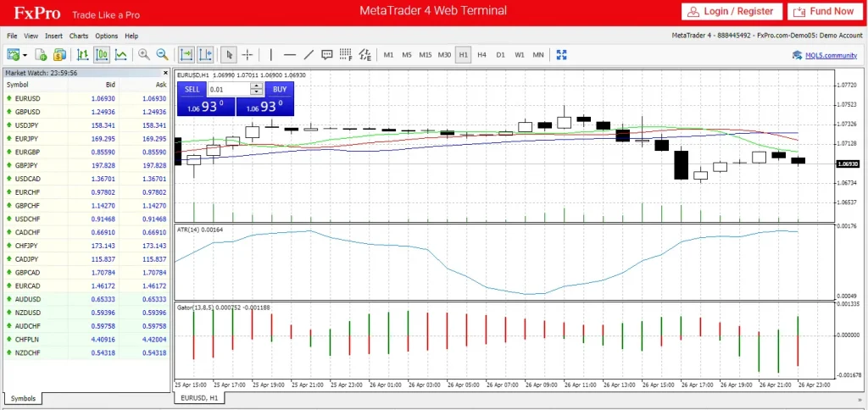Open the new chart icon
The image size is (868, 410).
click(x=13, y=55)
